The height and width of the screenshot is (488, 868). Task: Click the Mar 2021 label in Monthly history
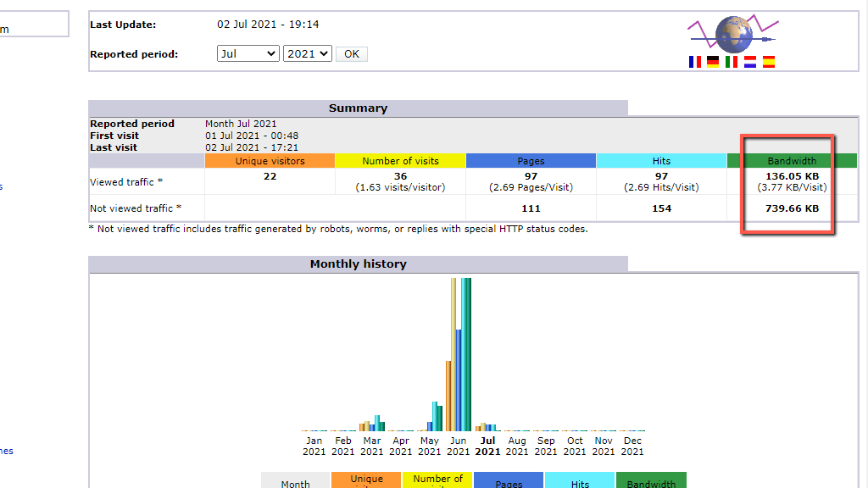[x=371, y=446]
